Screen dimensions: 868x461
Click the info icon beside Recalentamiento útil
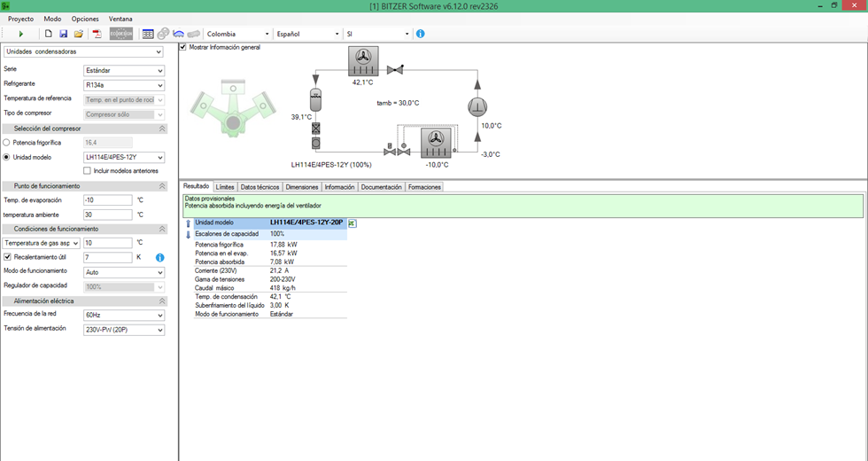(x=160, y=258)
